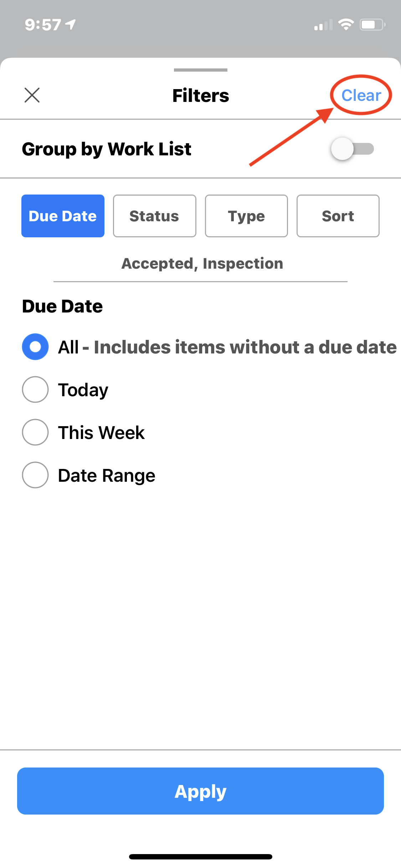Tap the 9:57 clock in status bar

pyautogui.click(x=43, y=25)
